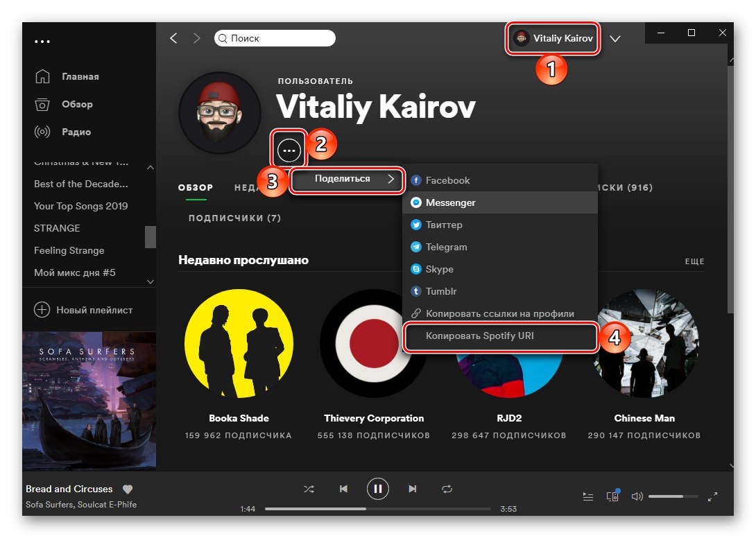
Task: Open the Vitaliy Kairov account dropdown arrow
Action: pos(615,39)
